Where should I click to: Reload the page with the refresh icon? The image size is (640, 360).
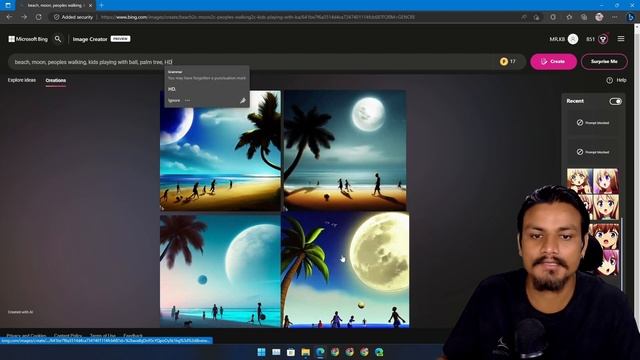tap(38, 17)
